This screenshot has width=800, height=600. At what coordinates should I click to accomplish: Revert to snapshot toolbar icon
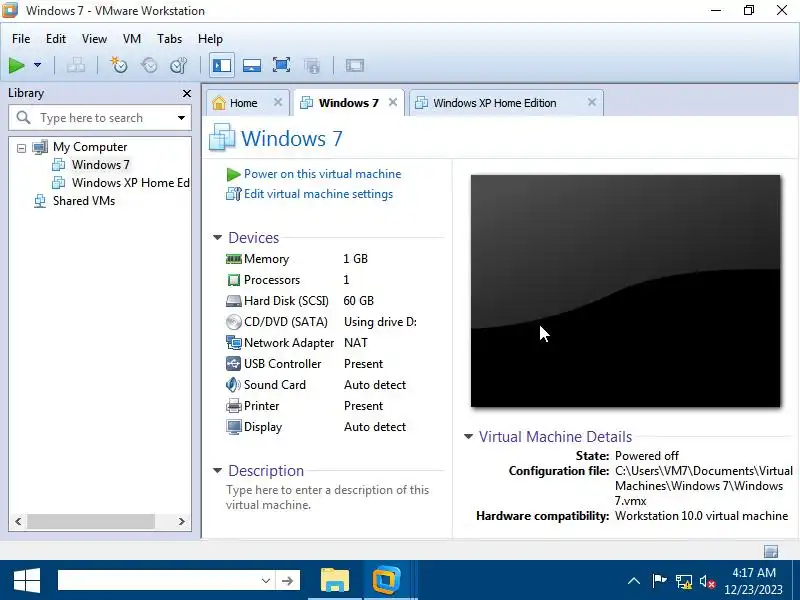point(149,65)
